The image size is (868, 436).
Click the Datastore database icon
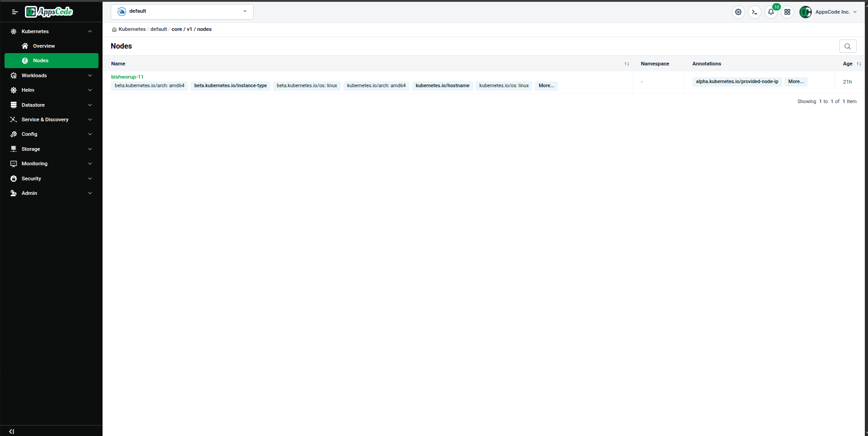[x=14, y=105]
